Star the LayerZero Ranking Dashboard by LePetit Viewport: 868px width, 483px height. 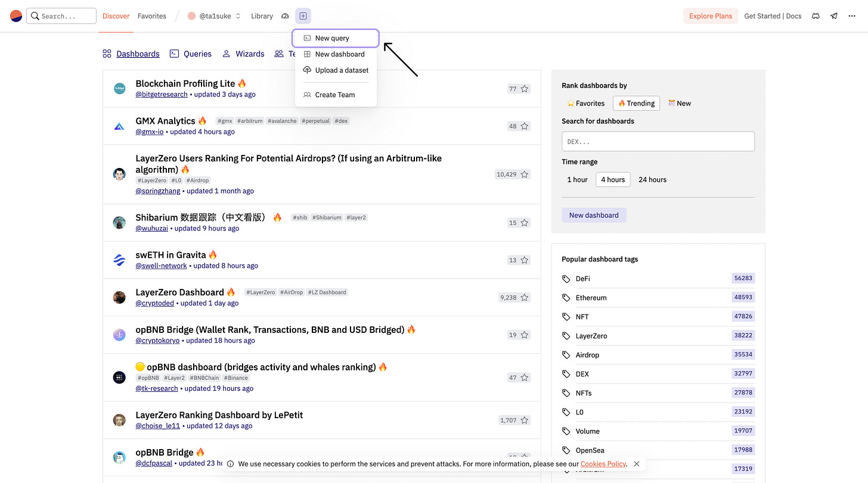525,420
